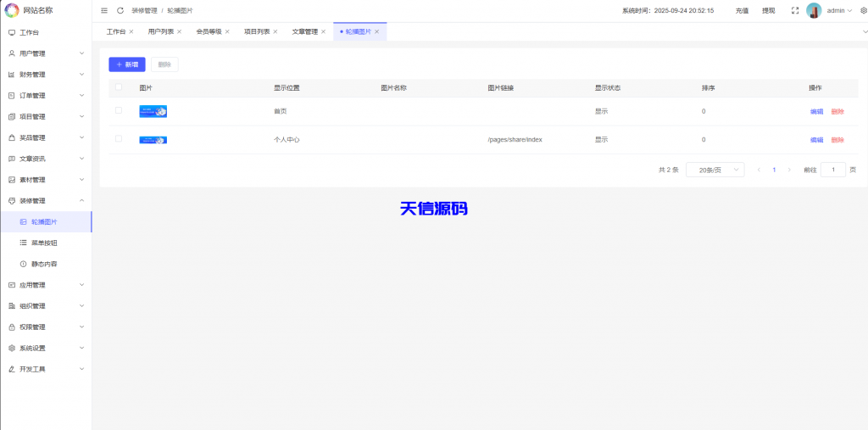Open the settings gear icon
Screen dimensions: 868x430
863,11
